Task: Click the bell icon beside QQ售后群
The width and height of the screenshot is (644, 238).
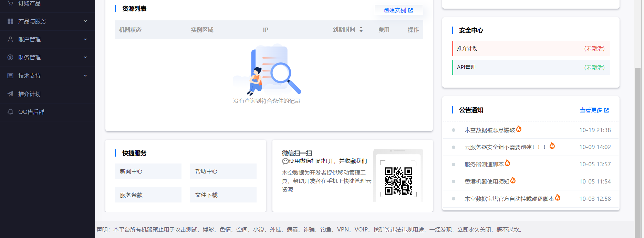Action: coord(10,112)
